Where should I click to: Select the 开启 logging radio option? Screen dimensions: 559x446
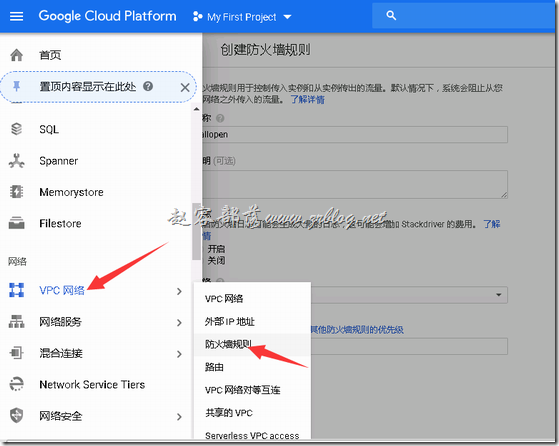tap(216, 249)
